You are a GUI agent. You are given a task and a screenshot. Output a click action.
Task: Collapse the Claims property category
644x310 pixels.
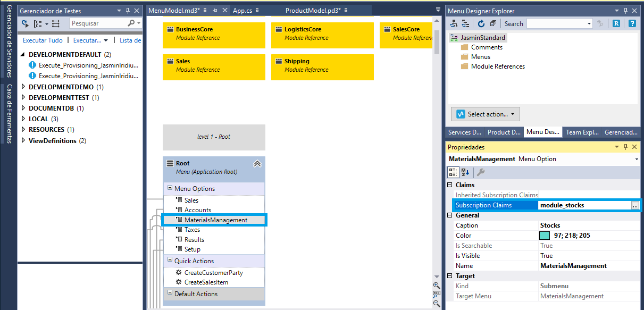tap(450, 185)
